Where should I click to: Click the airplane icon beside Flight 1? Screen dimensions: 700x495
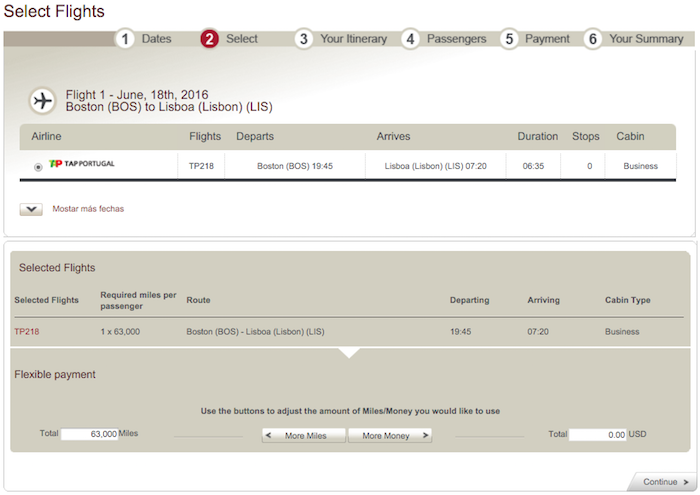pyautogui.click(x=43, y=101)
